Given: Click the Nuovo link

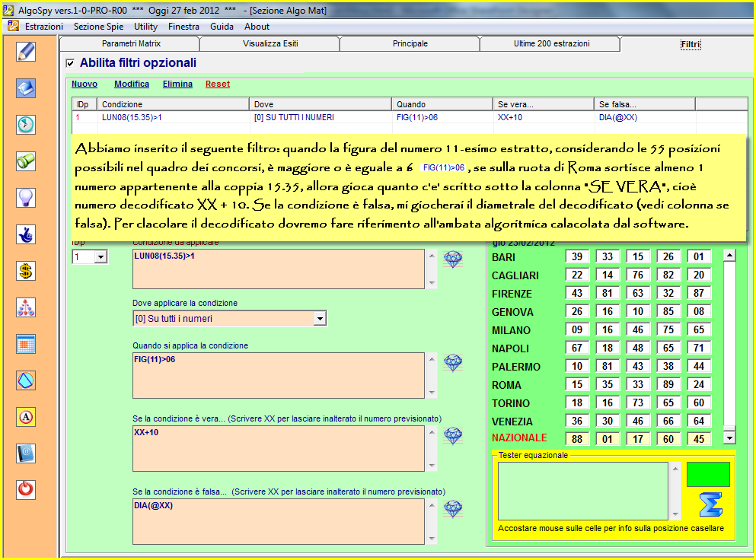Looking at the screenshot, I should coord(85,84).
